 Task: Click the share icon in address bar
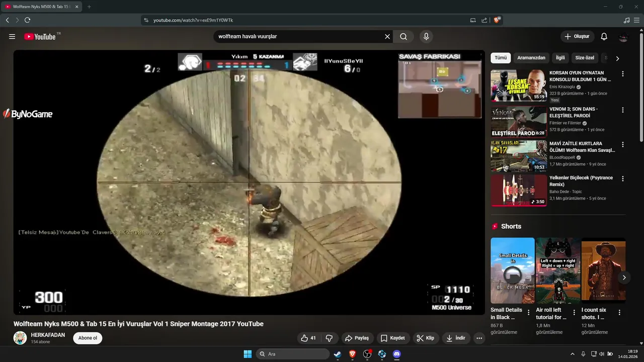[x=484, y=20]
